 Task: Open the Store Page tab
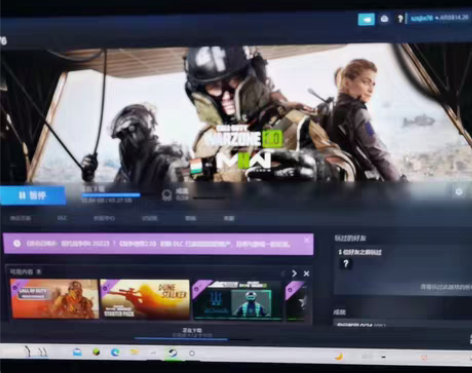20,218
